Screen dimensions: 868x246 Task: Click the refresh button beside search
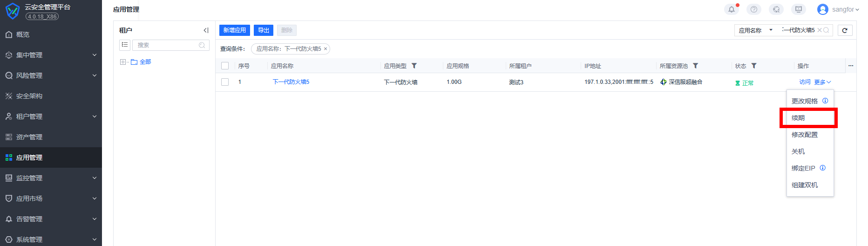845,30
